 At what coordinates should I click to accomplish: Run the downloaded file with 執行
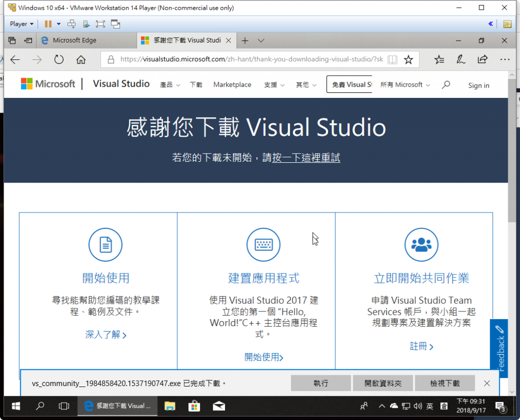point(321,383)
